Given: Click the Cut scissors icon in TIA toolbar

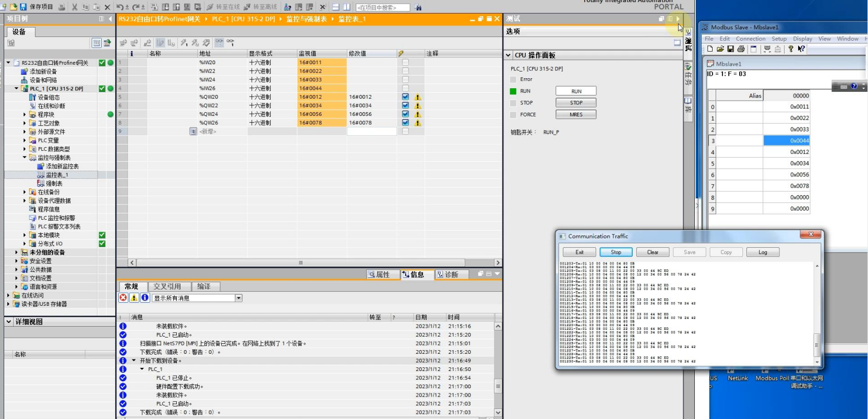Looking at the screenshot, I should 75,7.
